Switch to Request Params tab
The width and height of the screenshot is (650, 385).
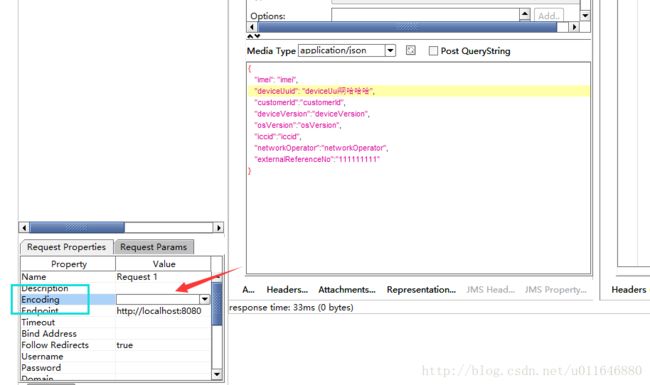(154, 247)
